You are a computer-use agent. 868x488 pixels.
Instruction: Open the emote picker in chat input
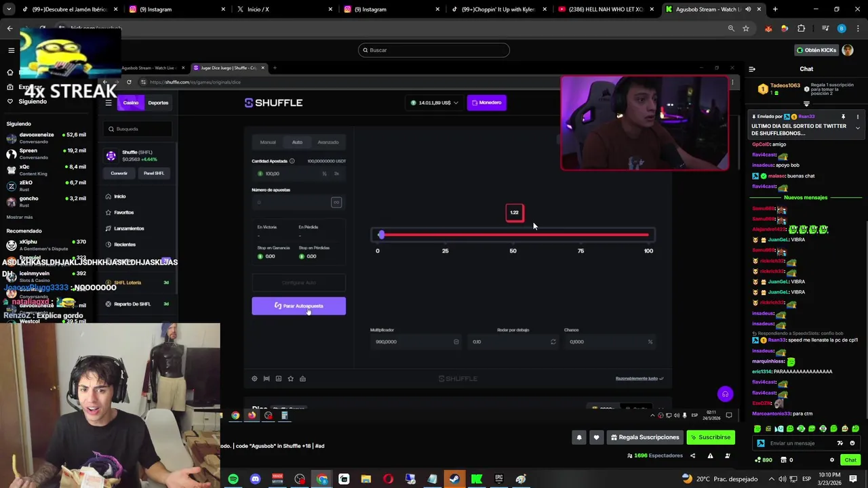(852, 443)
